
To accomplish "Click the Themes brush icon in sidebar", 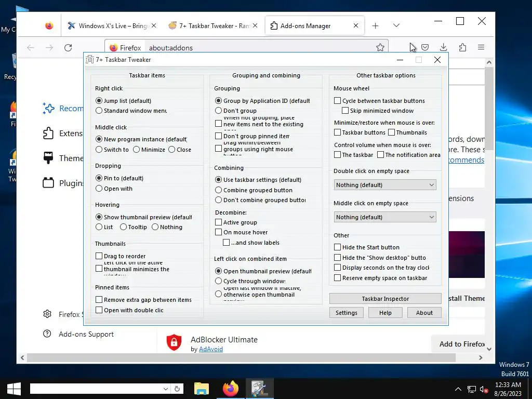I will pyautogui.click(x=48, y=158).
